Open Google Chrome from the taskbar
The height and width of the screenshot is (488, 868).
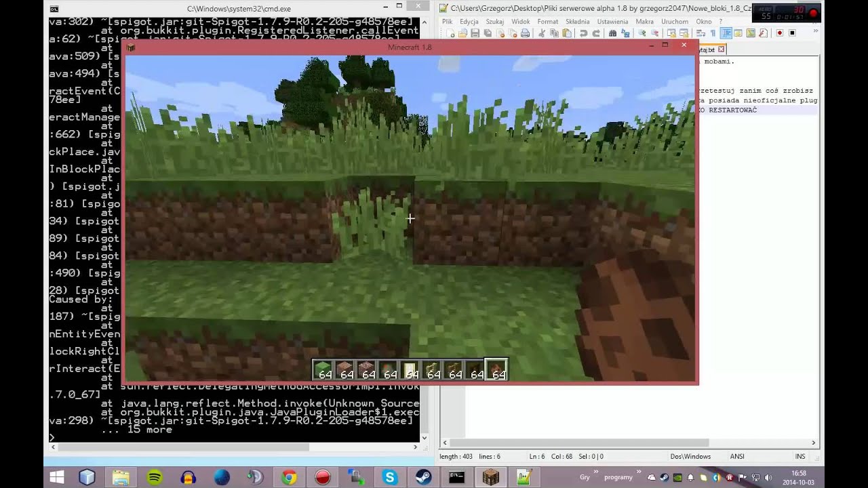[x=289, y=477]
